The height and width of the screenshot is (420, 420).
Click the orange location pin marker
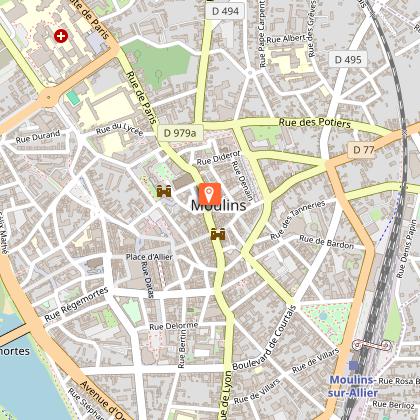[210, 194]
